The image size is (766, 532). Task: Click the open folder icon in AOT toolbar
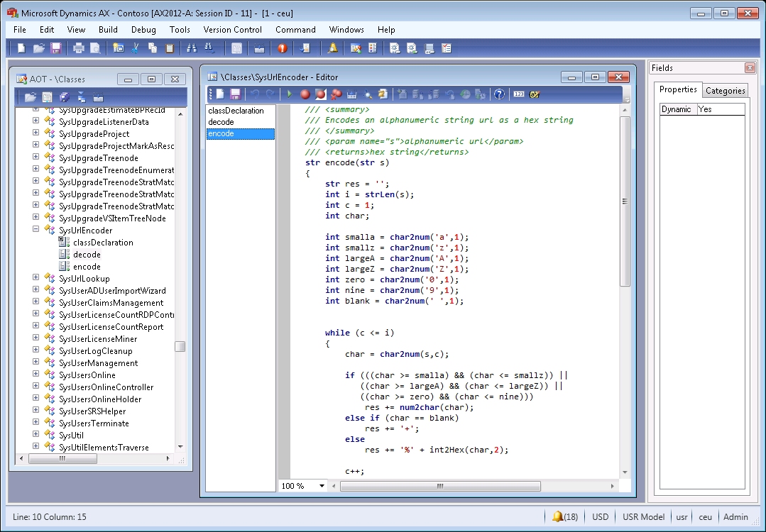(31, 97)
